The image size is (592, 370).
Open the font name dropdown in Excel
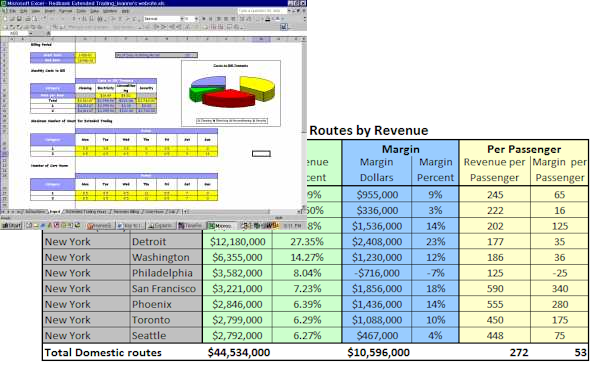(182, 18)
